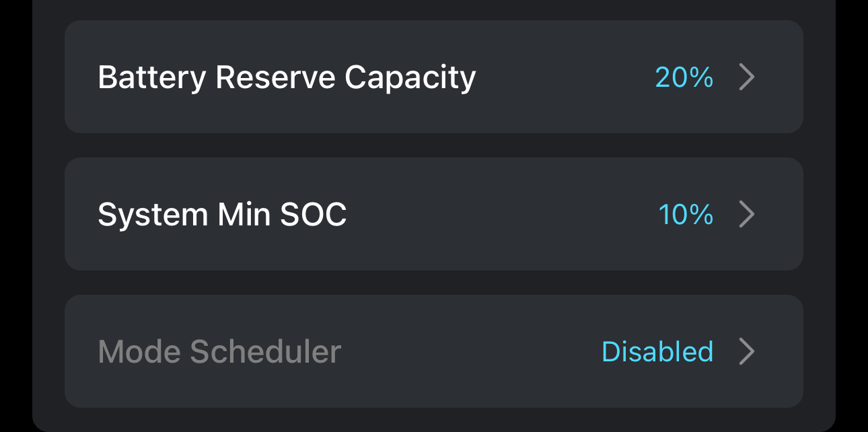Open the Battery Reserve Capacity setting label

(287, 77)
